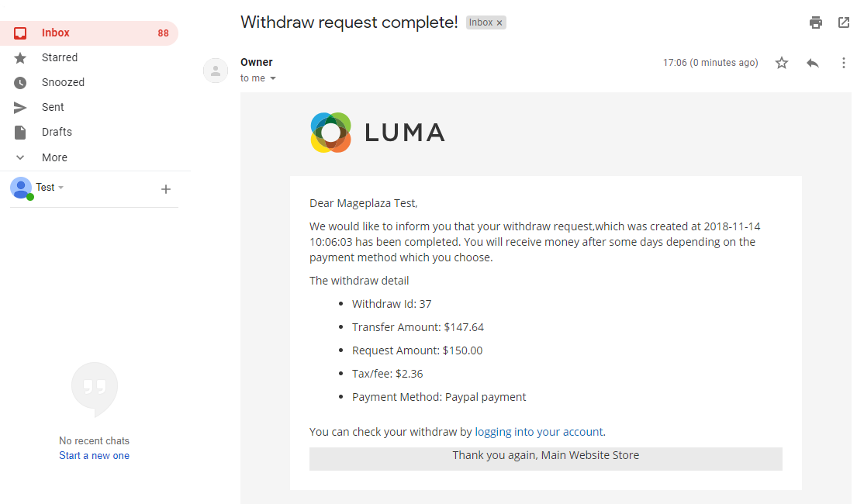
Task: Click the Drafts file icon
Action: 20,133
